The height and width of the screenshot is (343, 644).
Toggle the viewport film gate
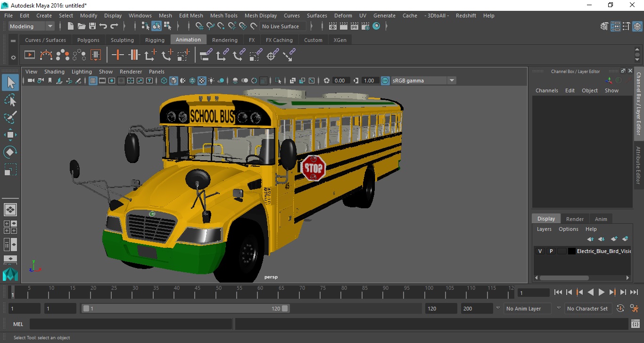pyautogui.click(x=102, y=81)
